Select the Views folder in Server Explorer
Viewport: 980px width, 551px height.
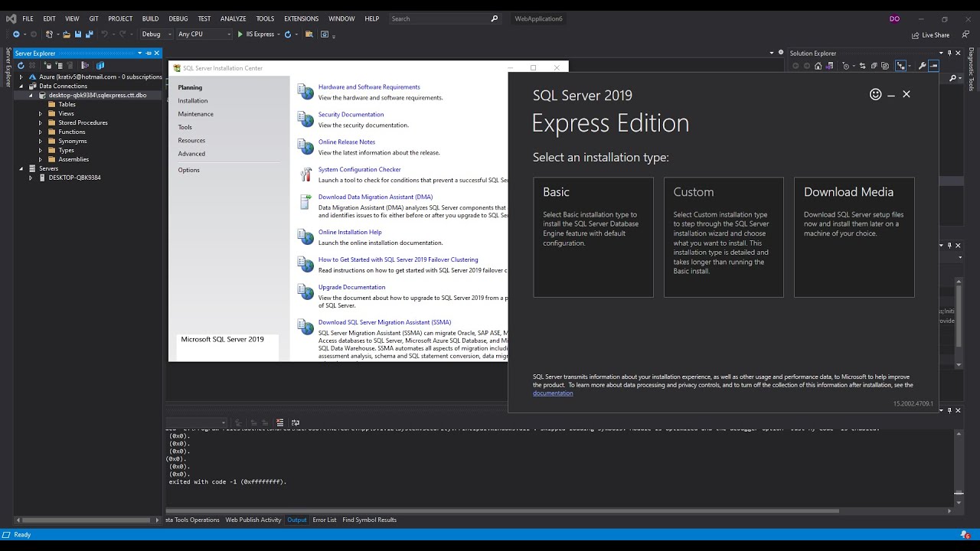coord(67,113)
